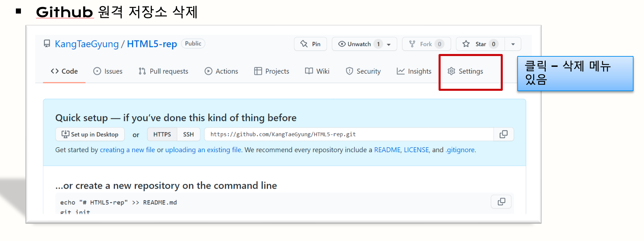
Task: Select the SSH URL option
Action: click(189, 134)
